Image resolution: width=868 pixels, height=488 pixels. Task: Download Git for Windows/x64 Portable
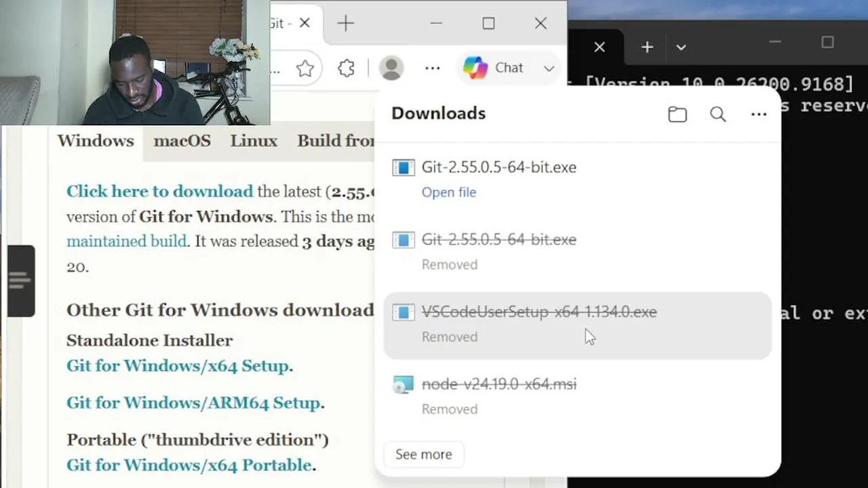tap(189, 465)
